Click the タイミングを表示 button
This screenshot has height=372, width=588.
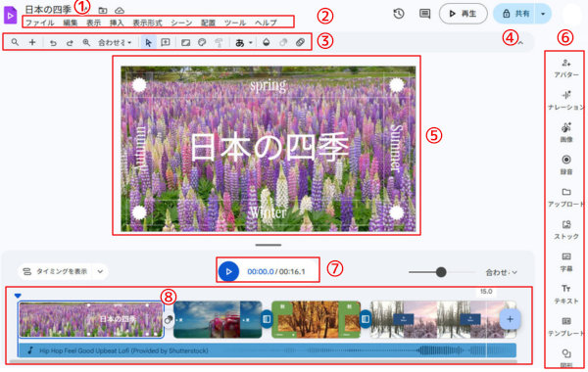tap(55, 271)
